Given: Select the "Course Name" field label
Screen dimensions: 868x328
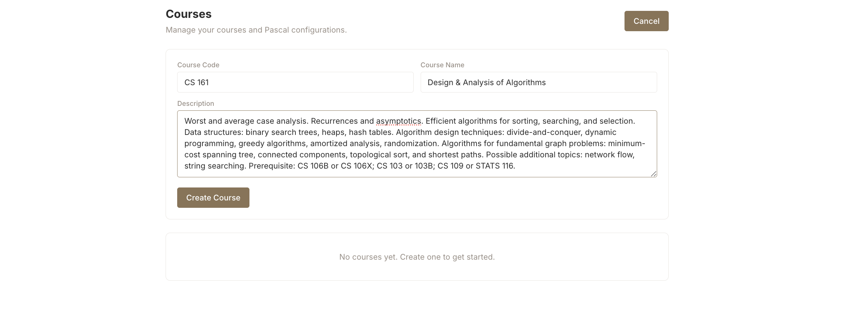Looking at the screenshot, I should (x=442, y=65).
